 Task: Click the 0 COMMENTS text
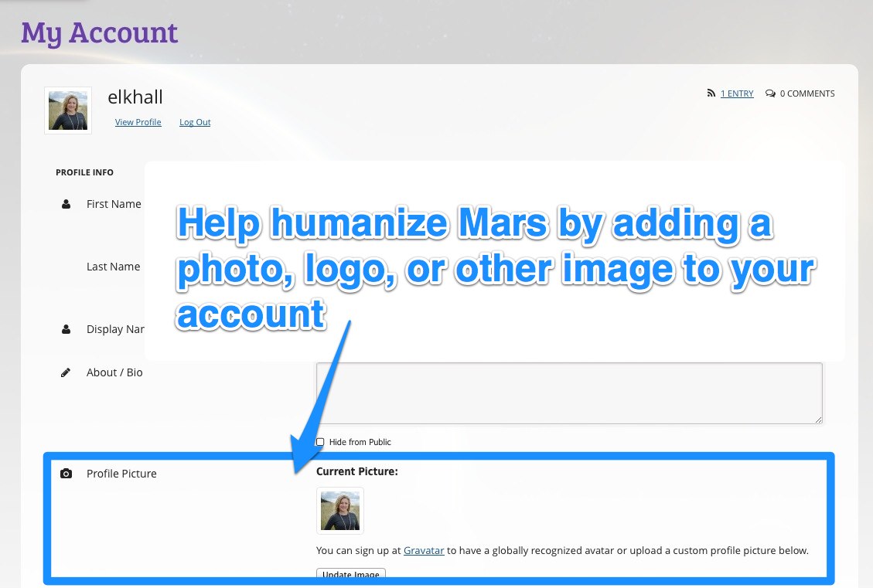[x=807, y=93]
